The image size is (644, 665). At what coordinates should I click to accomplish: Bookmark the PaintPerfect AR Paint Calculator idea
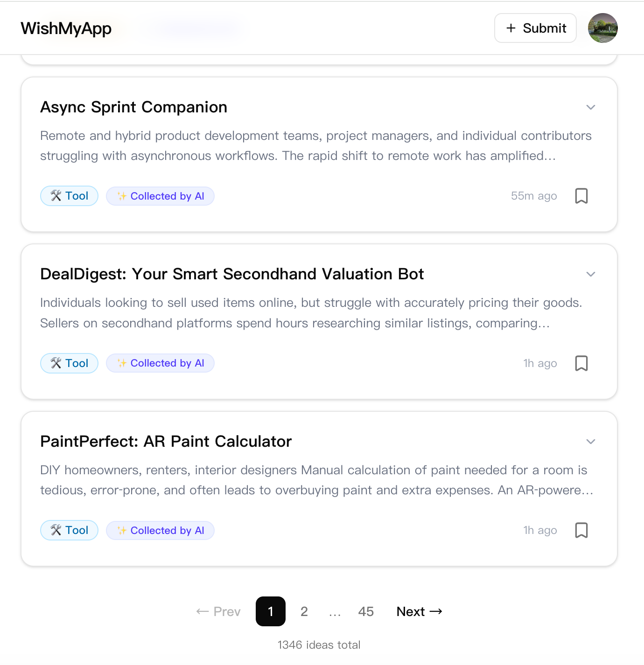pyautogui.click(x=581, y=530)
